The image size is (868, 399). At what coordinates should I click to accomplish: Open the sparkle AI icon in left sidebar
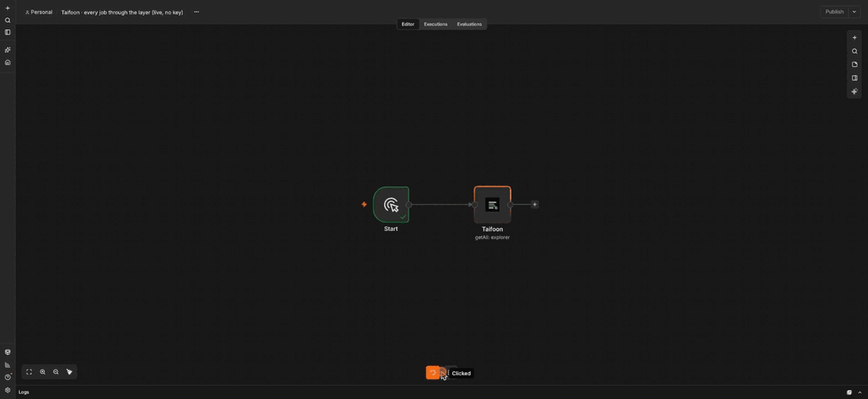coord(8,50)
